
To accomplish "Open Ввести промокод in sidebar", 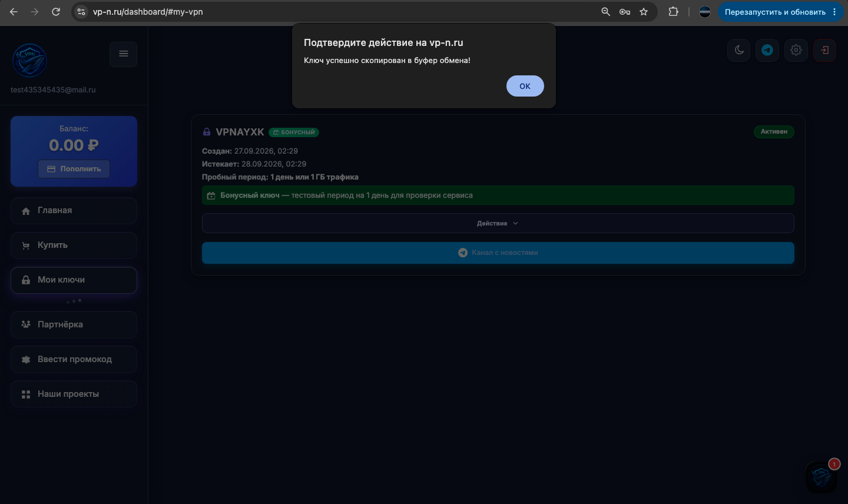I will (74, 359).
